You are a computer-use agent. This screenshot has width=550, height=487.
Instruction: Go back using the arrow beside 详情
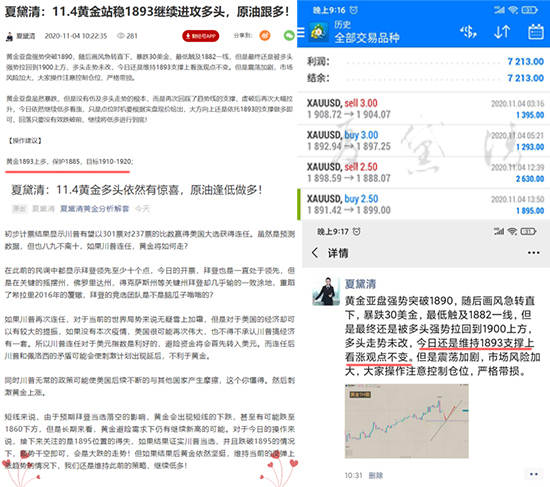pos(315,252)
